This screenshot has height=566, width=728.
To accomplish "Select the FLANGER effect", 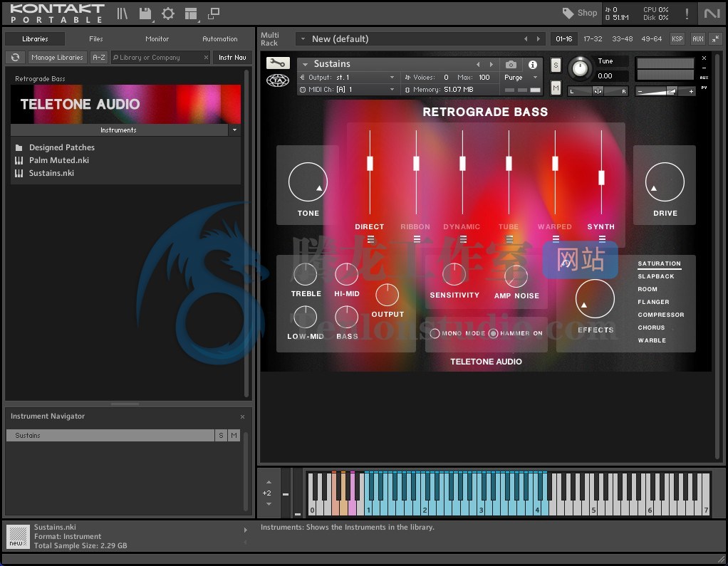I will [x=653, y=302].
